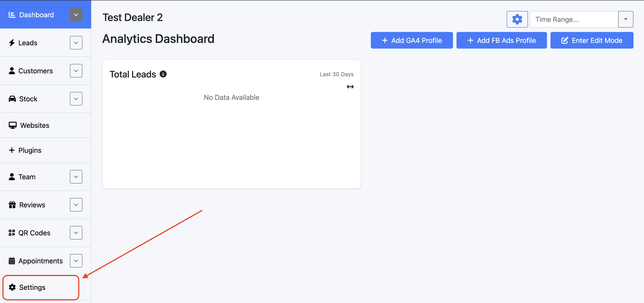Click the horizontal resize arrows icon
Viewport: 644px width, 303px height.
pyautogui.click(x=350, y=87)
